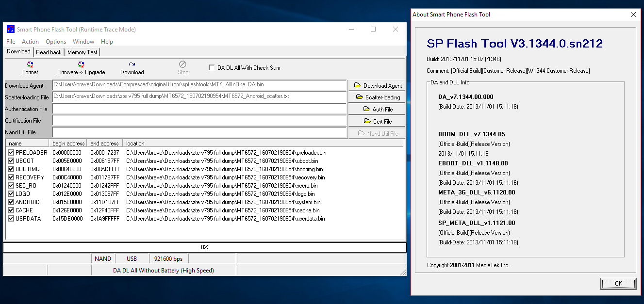Uncheck the UBOOT partition
The width and height of the screenshot is (644, 304).
(x=11, y=160)
